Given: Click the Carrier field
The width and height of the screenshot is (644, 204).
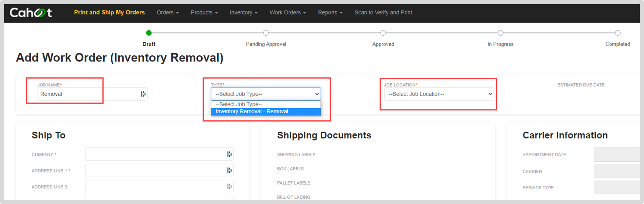Looking at the screenshot, I should (617, 171).
